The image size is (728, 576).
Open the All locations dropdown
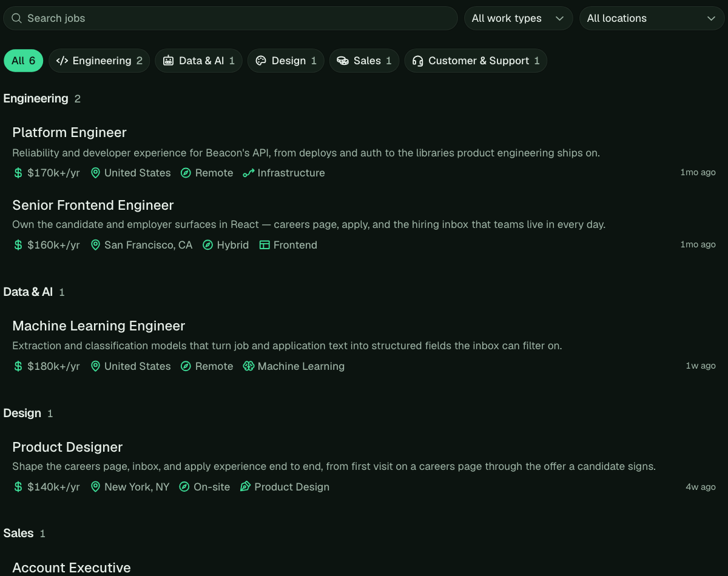(x=652, y=18)
